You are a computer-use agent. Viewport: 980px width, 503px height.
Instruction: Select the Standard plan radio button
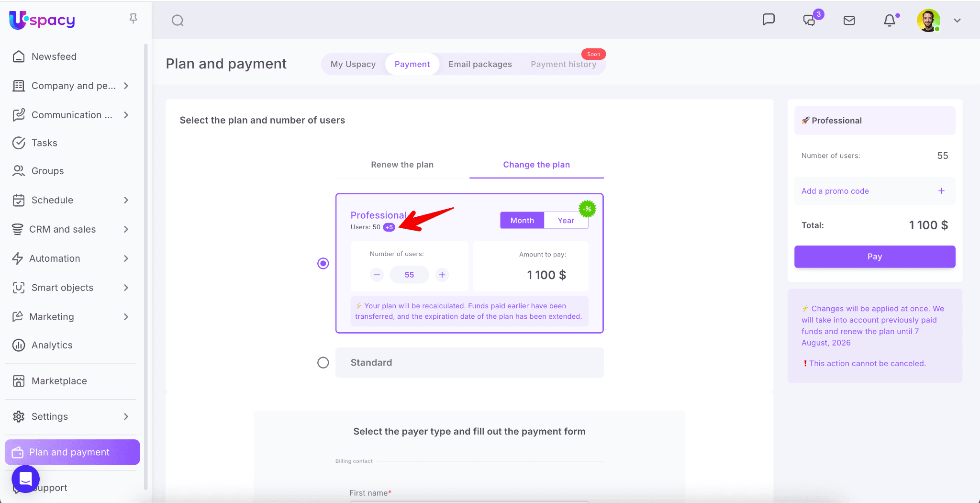(323, 363)
